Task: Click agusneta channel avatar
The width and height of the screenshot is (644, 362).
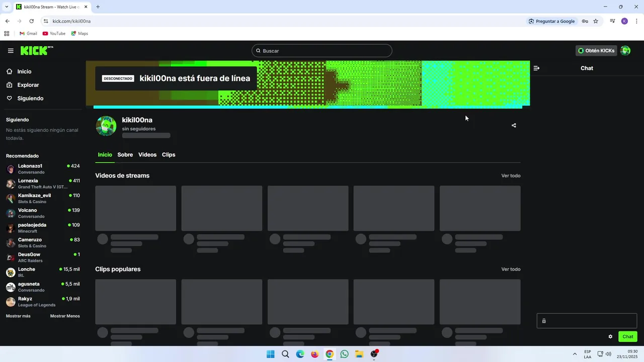Action: (x=11, y=287)
